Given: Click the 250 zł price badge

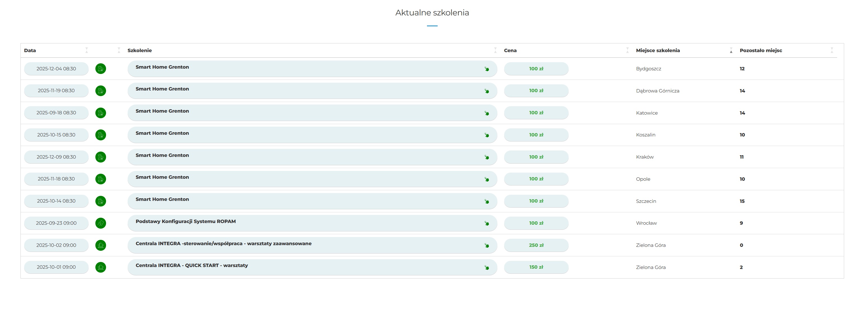Looking at the screenshot, I should click(536, 245).
